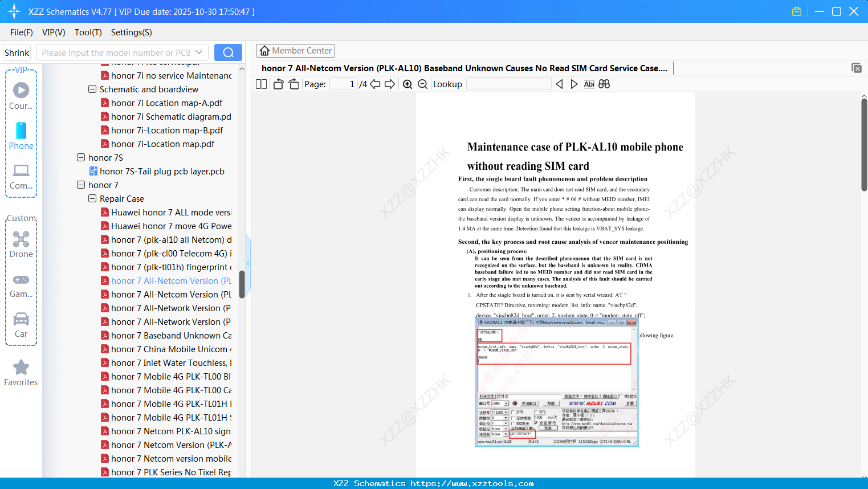This screenshot has height=489, width=868.
Task: Open honor 7 Inlet Water Touchless case
Action: [x=166, y=363]
